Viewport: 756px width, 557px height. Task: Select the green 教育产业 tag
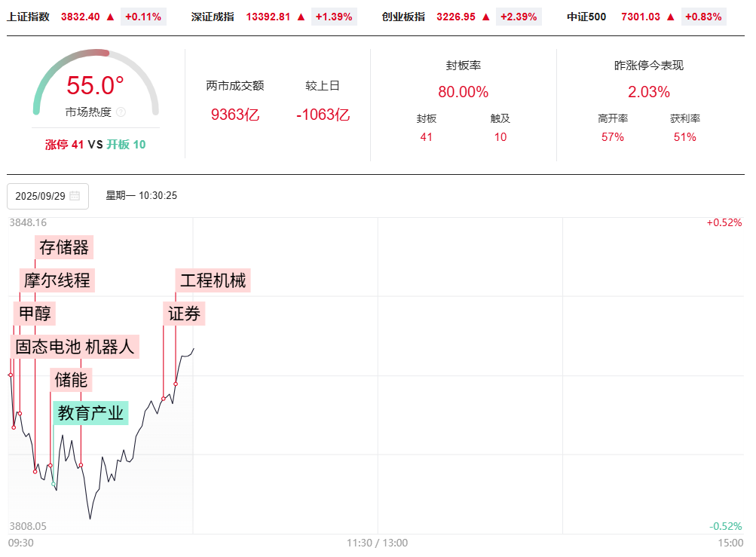tap(90, 413)
